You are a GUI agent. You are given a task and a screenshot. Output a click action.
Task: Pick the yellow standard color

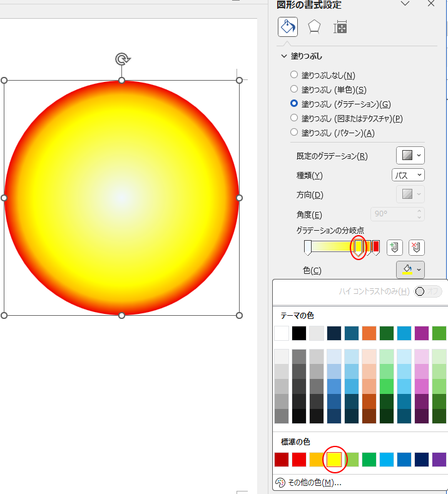(334, 460)
